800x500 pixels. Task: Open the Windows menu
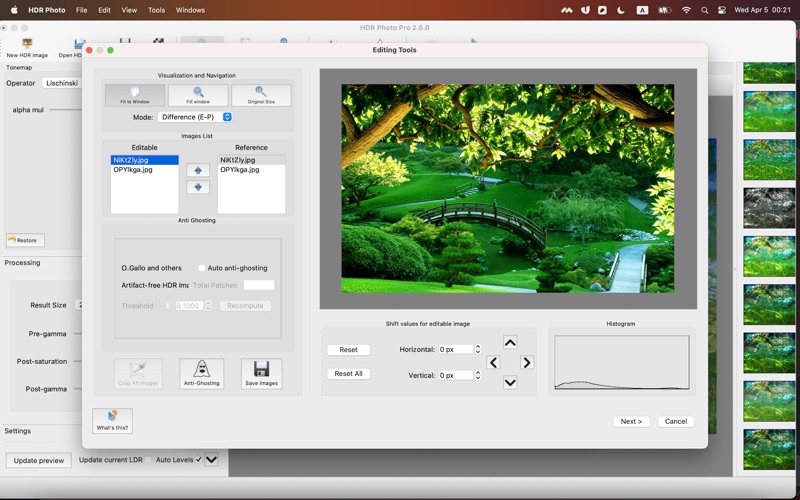(190, 10)
